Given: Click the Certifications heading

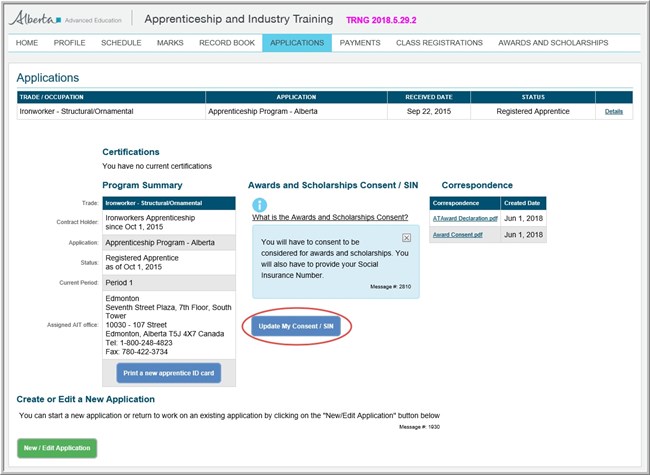Looking at the screenshot, I should tap(131, 152).
